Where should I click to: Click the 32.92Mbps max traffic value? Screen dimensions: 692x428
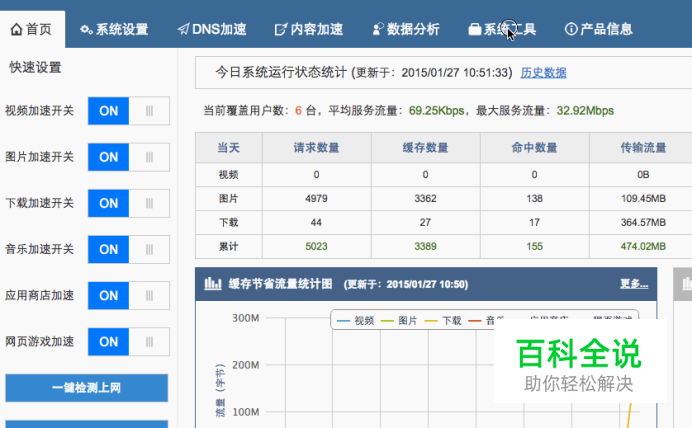[x=585, y=111]
